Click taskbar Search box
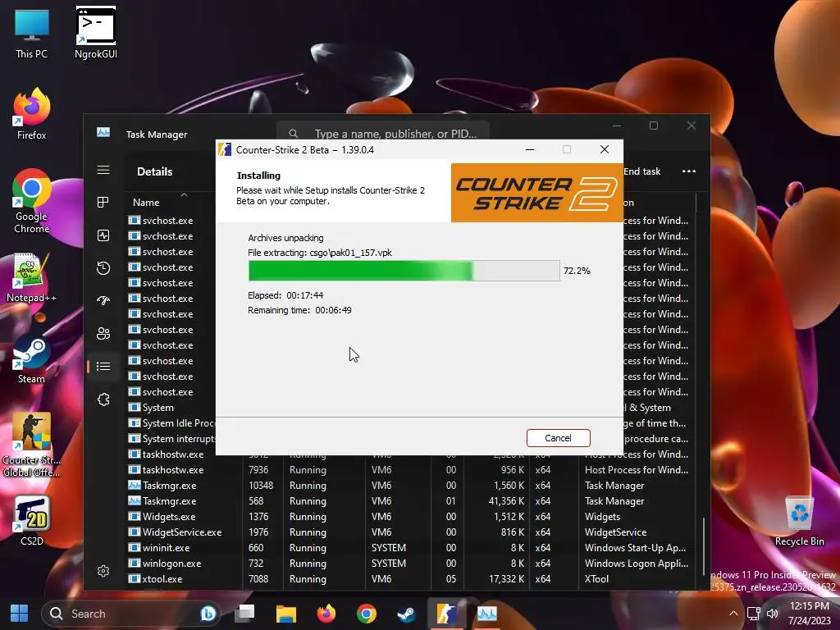The width and height of the screenshot is (840, 630). (132, 614)
